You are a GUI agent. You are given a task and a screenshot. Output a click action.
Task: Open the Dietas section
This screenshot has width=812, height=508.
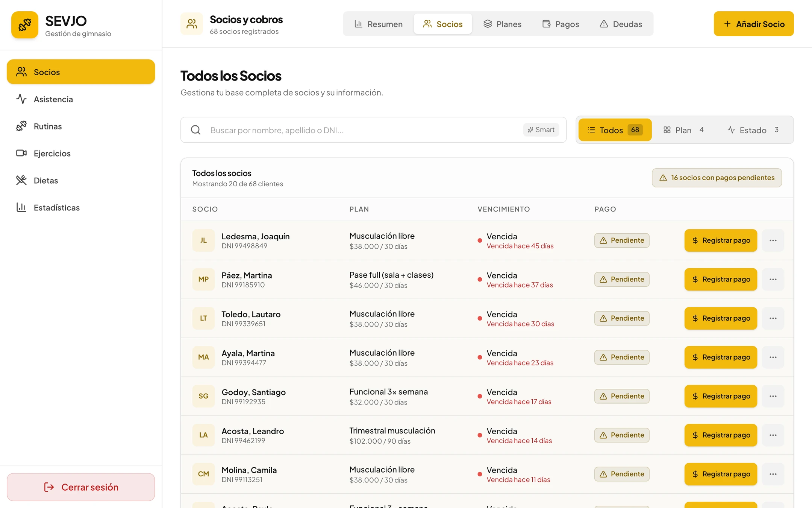pyautogui.click(x=81, y=180)
